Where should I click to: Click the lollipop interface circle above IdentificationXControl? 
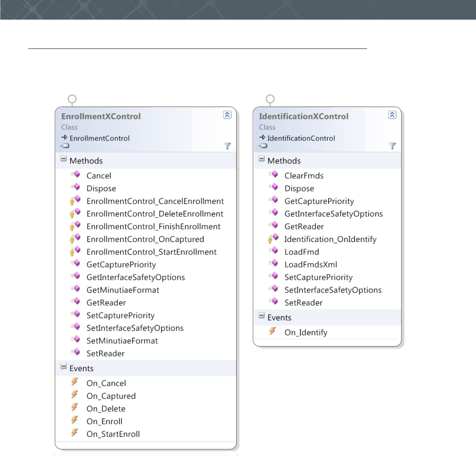tap(270, 99)
